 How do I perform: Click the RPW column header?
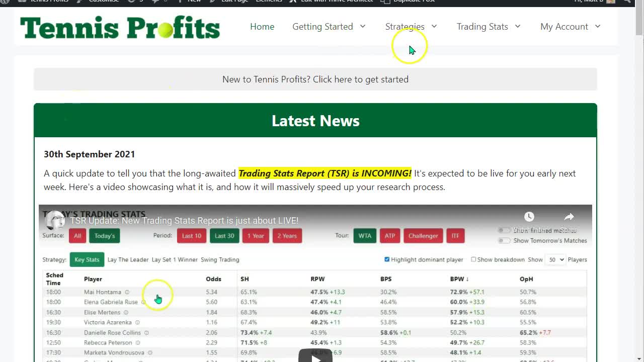(317, 279)
